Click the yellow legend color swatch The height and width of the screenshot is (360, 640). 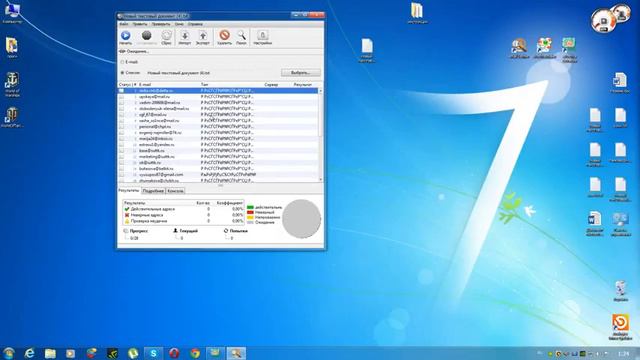pos(250,218)
